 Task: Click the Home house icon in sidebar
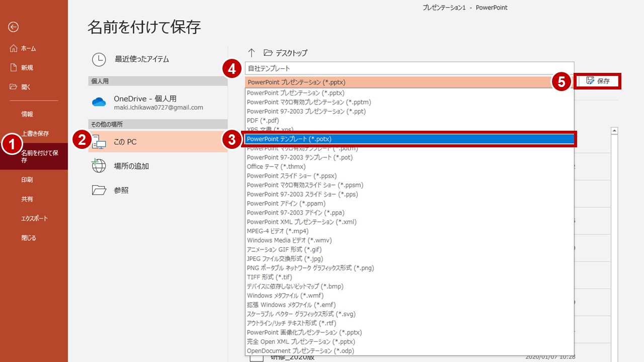coord(14,48)
